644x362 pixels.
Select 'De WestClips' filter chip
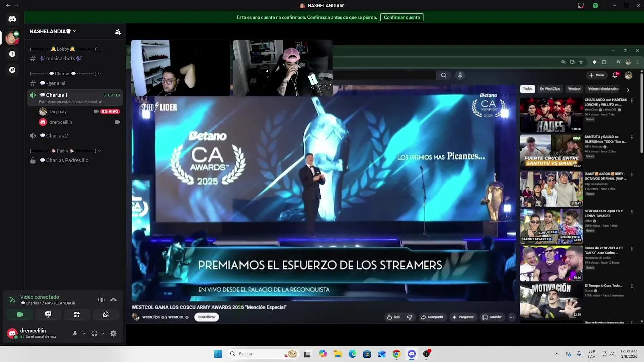550,89
